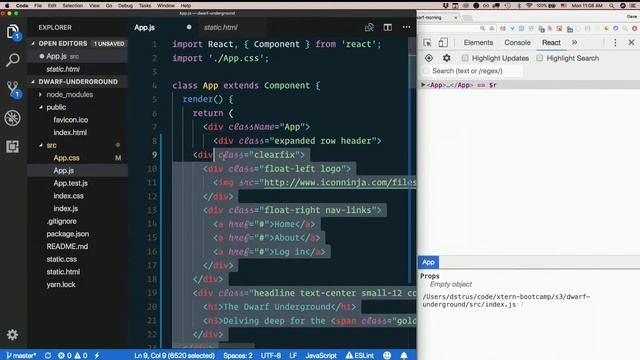640x360 pixels.
Task: Click the DevTools inspect element icon
Action: pyautogui.click(x=427, y=43)
